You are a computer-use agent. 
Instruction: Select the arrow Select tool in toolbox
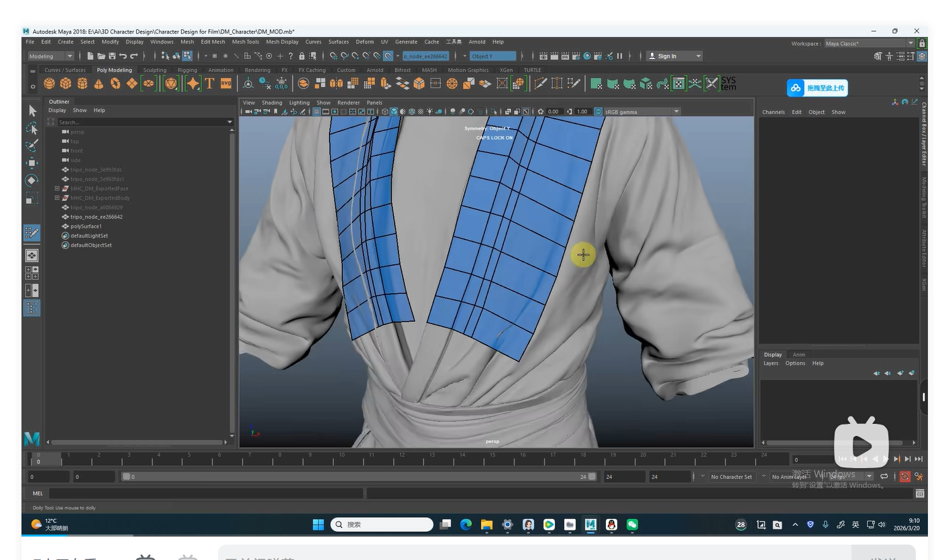(32, 111)
